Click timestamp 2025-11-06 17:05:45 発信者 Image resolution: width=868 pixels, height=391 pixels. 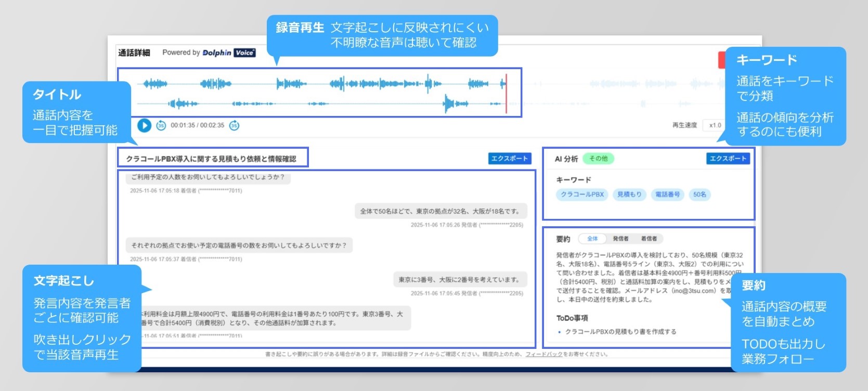tap(467, 294)
